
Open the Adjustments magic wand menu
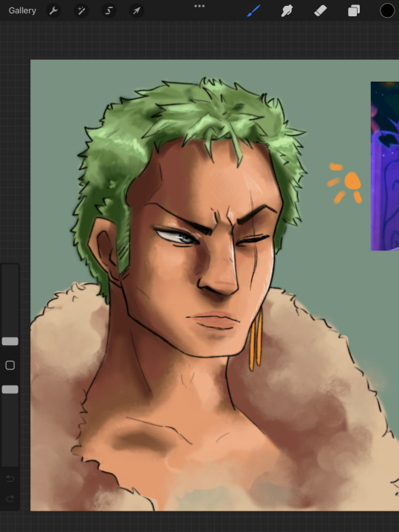click(81, 11)
